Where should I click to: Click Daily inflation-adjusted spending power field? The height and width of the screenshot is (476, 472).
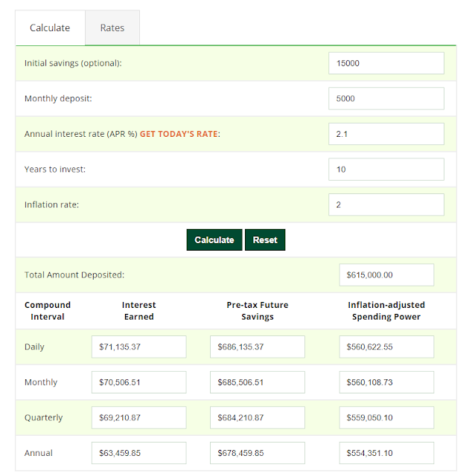(386, 347)
